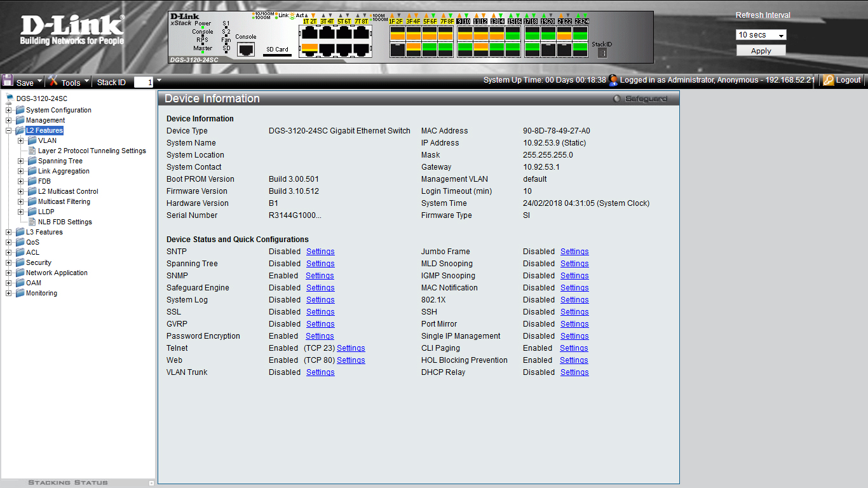
Task: Open the SNTP Settings link
Action: coord(320,252)
